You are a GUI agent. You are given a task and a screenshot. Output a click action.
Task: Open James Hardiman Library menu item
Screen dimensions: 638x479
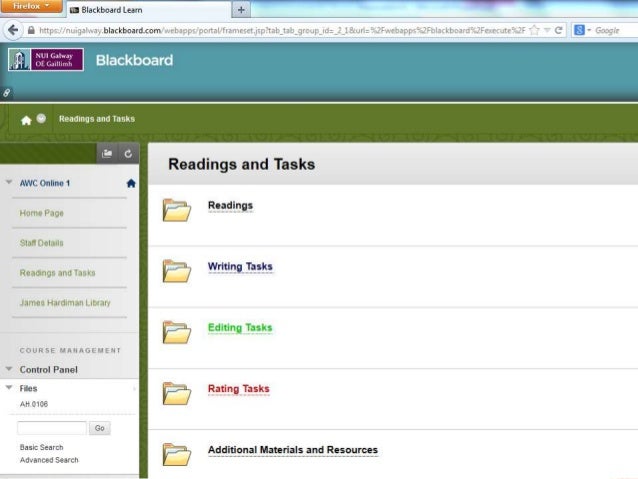click(65, 303)
